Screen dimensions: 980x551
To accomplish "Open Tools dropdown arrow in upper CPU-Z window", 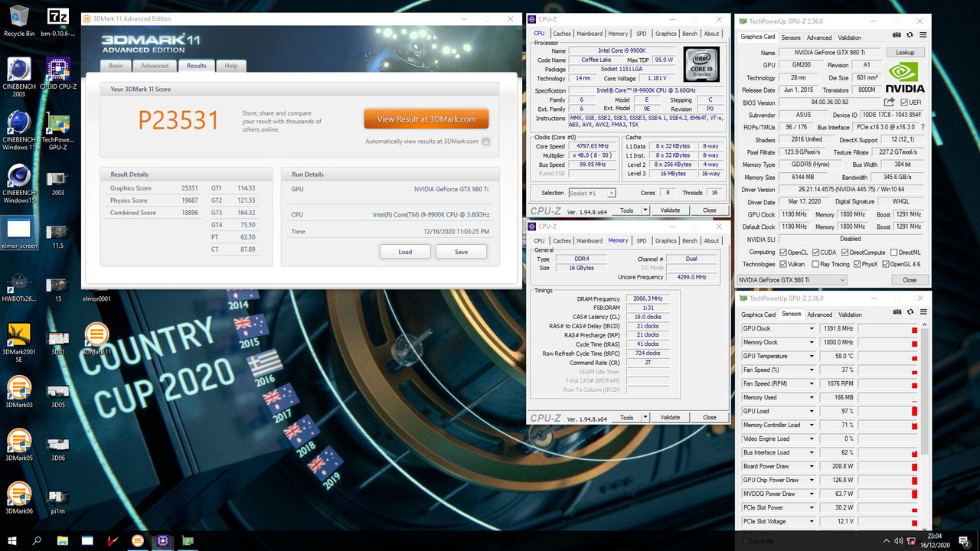I will 645,210.
